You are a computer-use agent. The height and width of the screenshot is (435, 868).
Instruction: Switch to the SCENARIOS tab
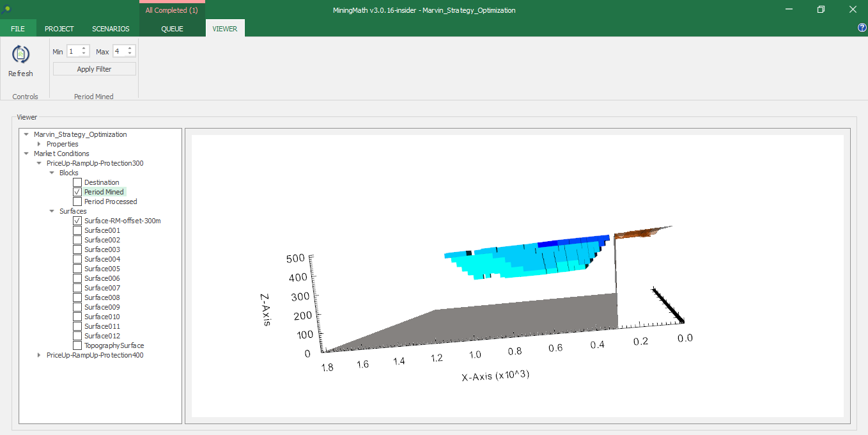pos(111,29)
